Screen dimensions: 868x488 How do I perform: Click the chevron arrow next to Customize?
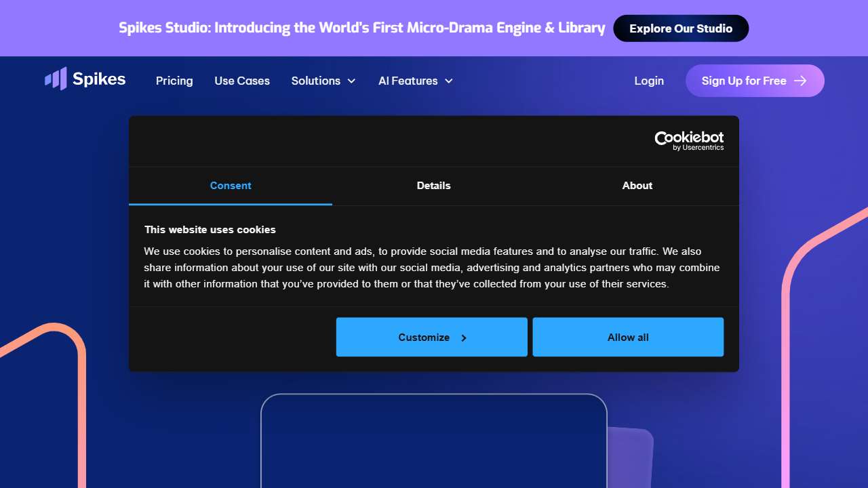(464, 338)
